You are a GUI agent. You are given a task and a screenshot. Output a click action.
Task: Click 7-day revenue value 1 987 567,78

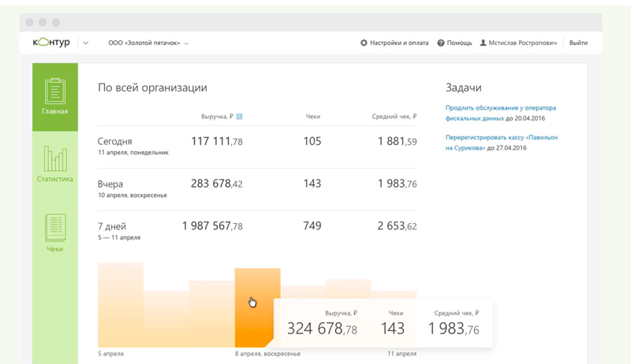212,226
